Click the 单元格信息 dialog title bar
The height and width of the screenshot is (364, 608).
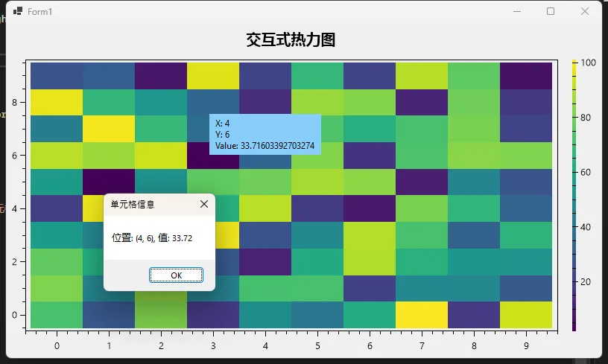tap(149, 204)
